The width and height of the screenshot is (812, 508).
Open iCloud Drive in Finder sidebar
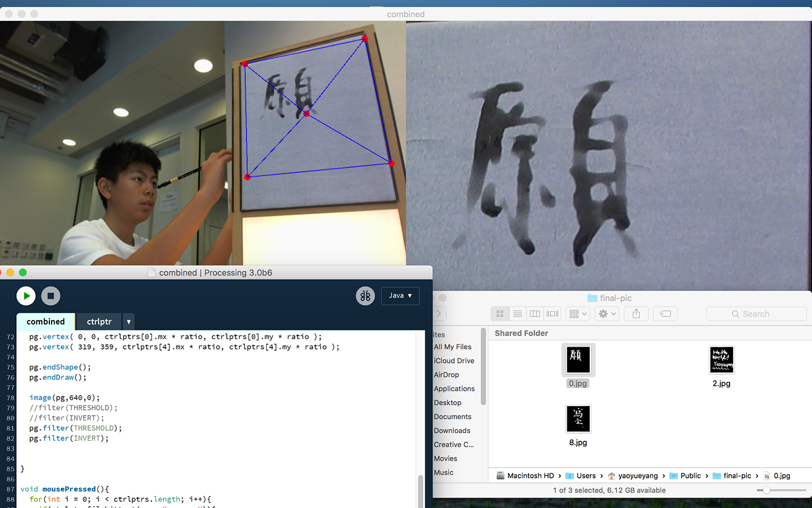tap(454, 361)
